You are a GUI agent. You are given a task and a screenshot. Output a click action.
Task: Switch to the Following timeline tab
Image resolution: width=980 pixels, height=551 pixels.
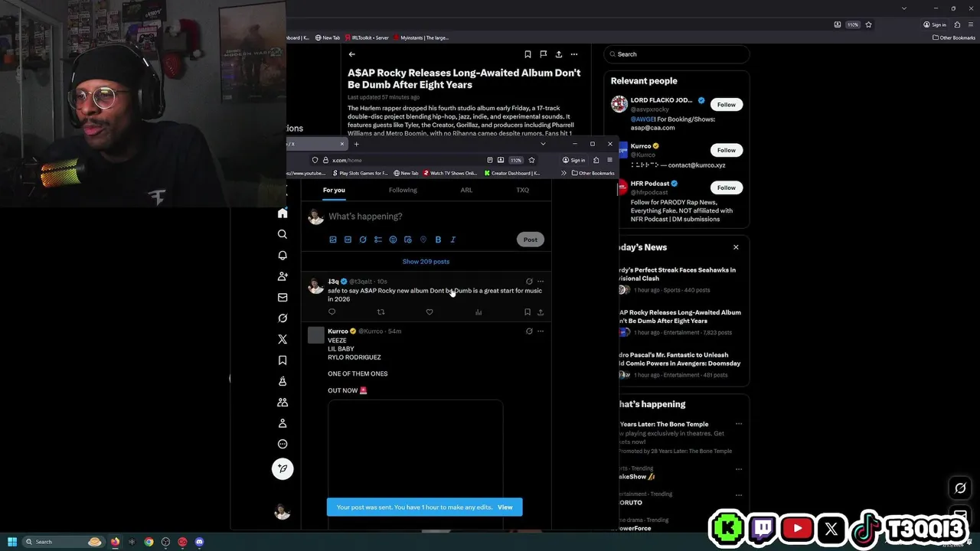(x=403, y=190)
